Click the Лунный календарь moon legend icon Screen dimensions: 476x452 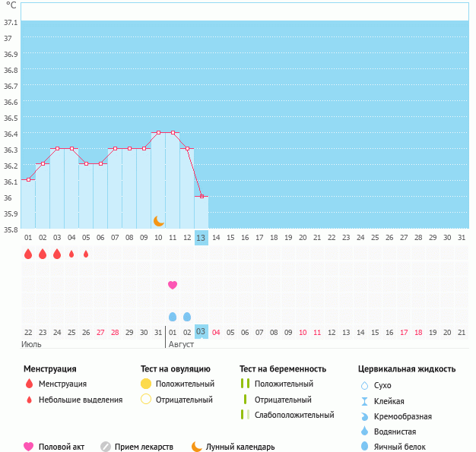pyautogui.click(x=197, y=447)
